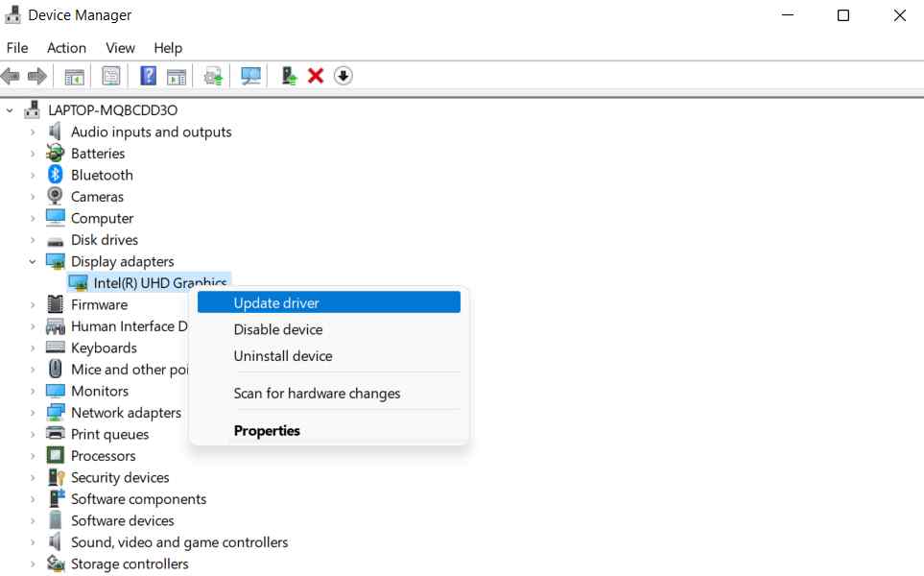
Task: Open the Help menu
Action: (168, 48)
